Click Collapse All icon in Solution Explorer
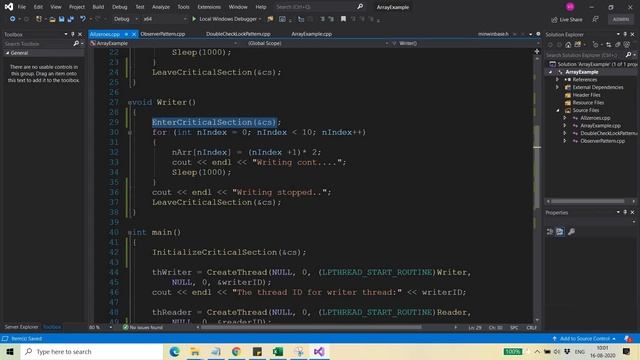 coord(617,44)
